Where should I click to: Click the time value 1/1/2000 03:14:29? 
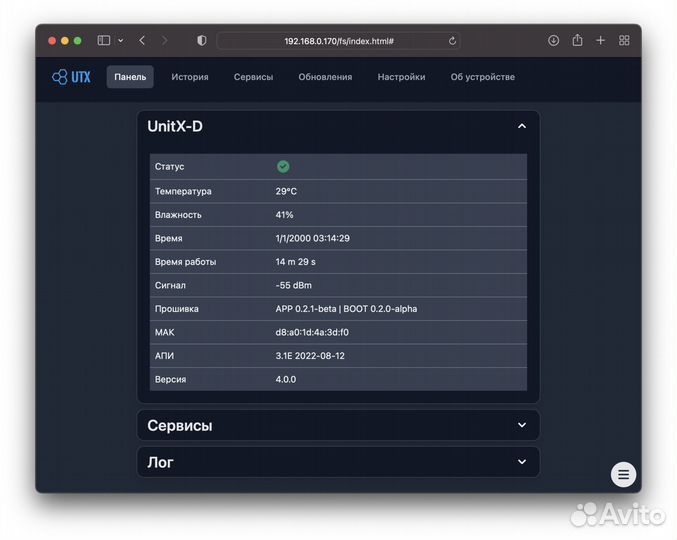tap(313, 238)
